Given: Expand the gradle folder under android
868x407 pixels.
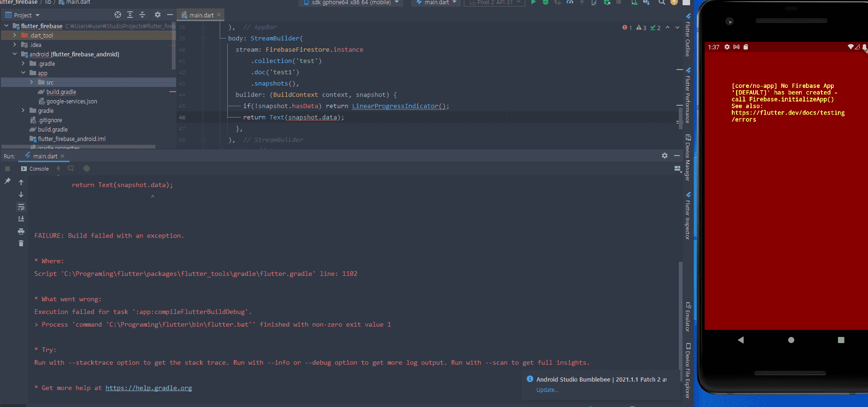Looking at the screenshot, I should (x=23, y=110).
